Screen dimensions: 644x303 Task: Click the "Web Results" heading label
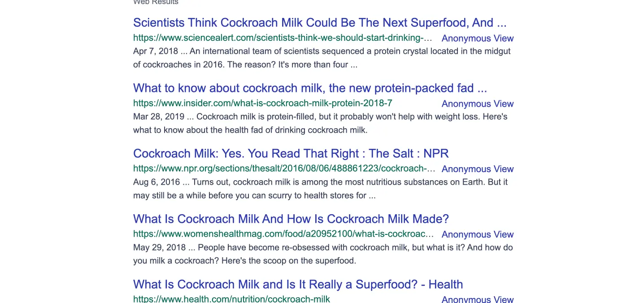(156, 2)
